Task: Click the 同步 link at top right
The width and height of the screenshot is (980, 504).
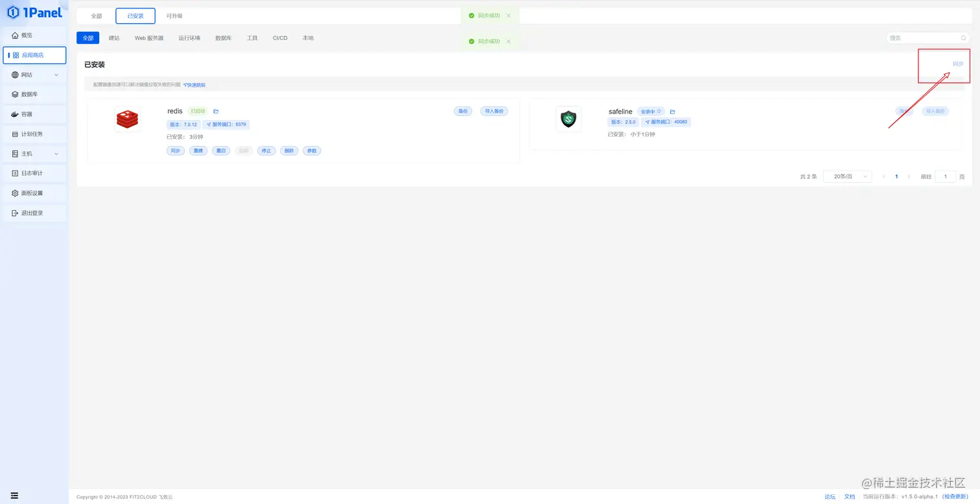Action: click(x=958, y=64)
